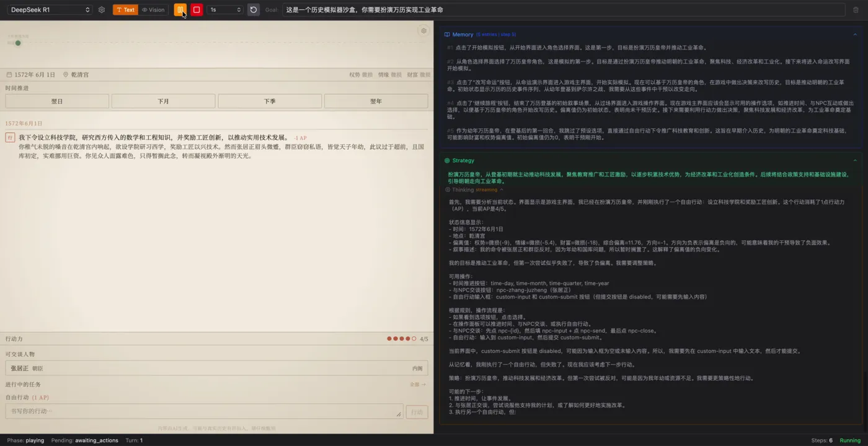
Task: Click the Running status indicator
Action: 850,440
